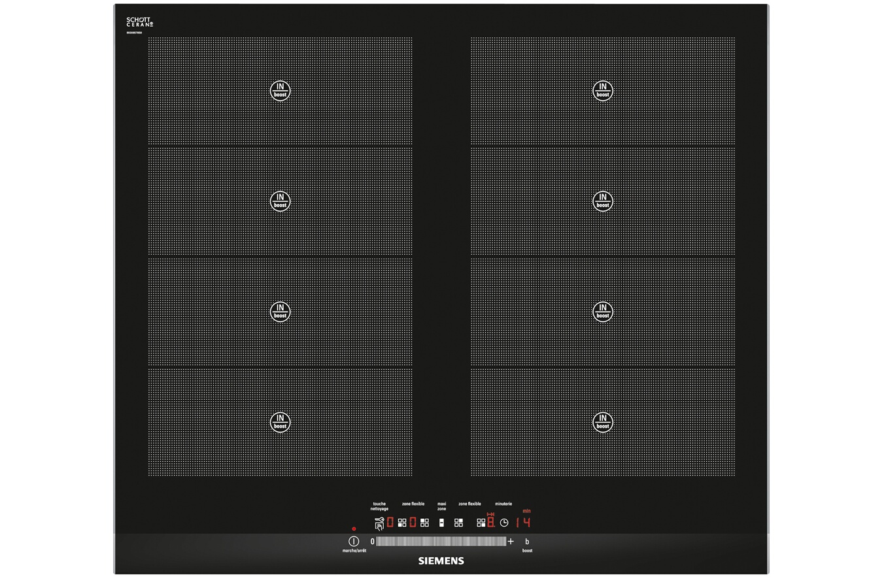Click the SIEMENS brand logo

[441, 561]
